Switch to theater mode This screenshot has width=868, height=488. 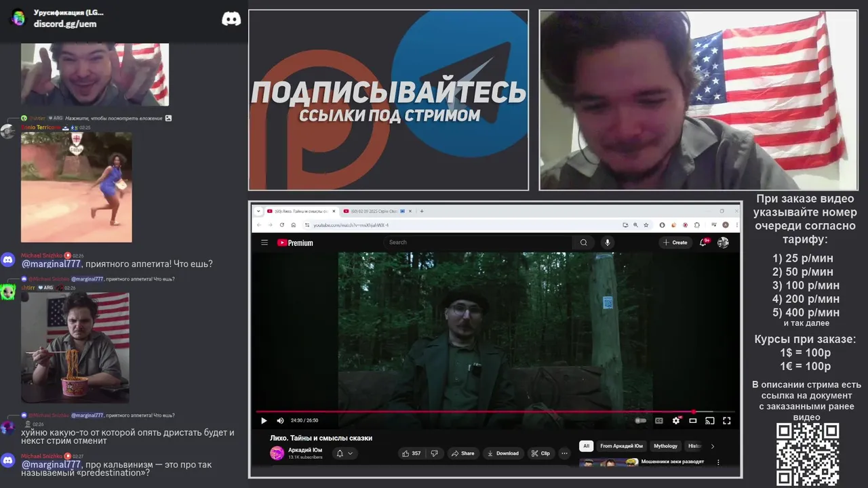(693, 420)
